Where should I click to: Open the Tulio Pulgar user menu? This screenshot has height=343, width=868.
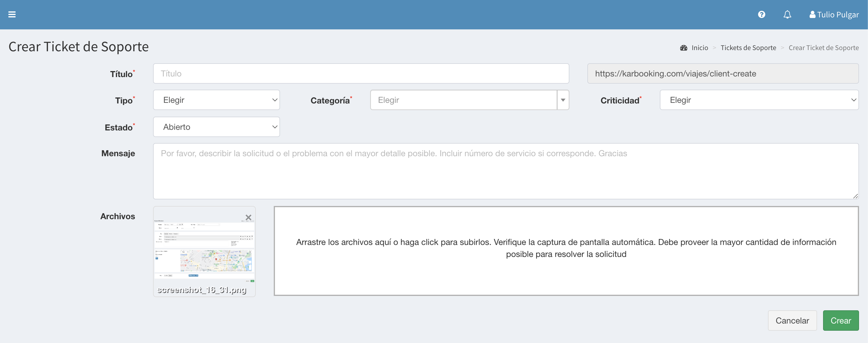pyautogui.click(x=834, y=14)
